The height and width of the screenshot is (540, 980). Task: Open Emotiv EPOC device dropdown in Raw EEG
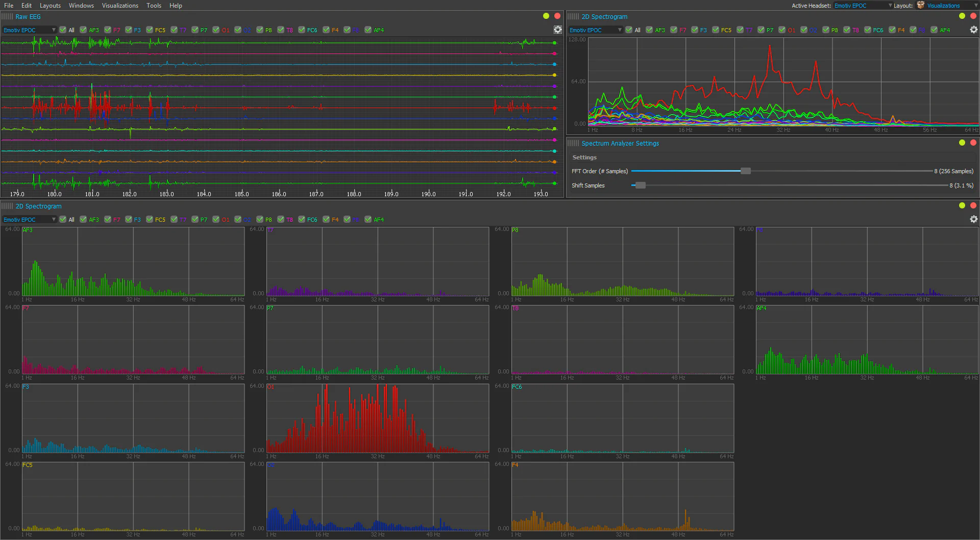pyautogui.click(x=29, y=30)
